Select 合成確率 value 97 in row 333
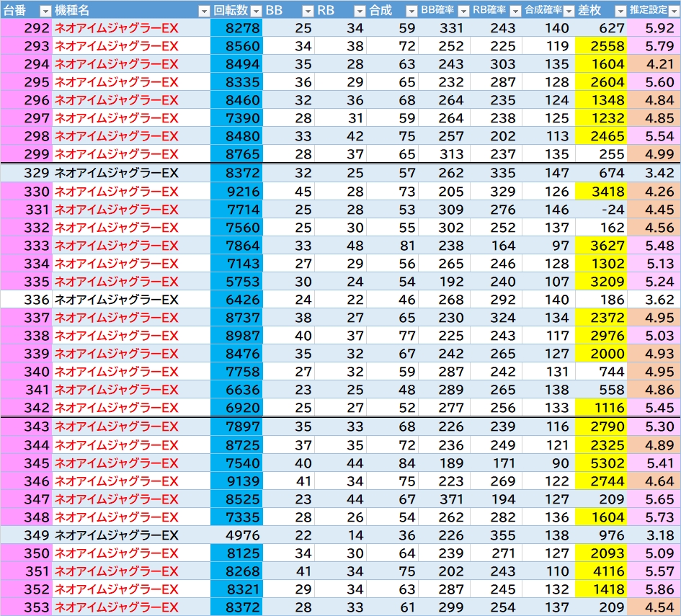 pyautogui.click(x=548, y=246)
